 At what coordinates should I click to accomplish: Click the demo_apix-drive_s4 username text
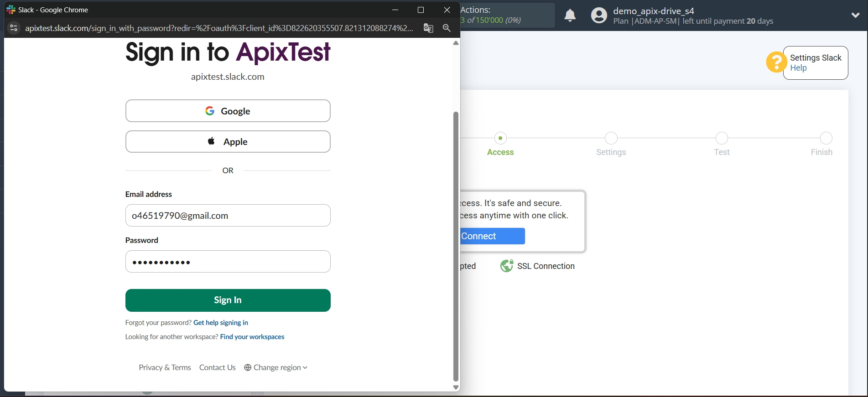click(654, 11)
